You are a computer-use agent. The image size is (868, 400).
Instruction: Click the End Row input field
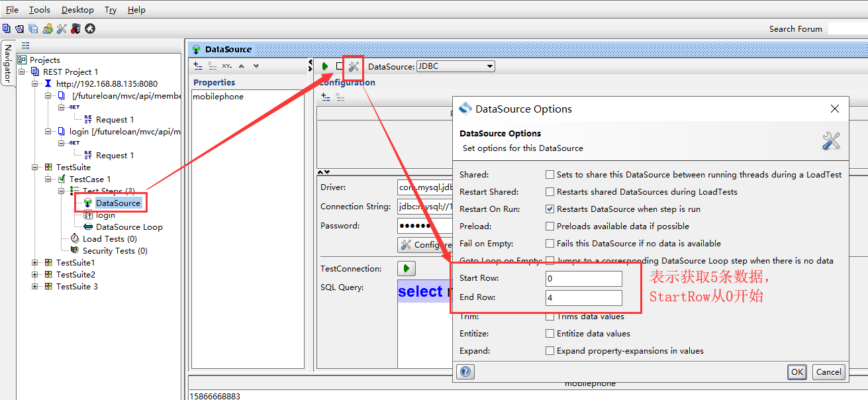coord(583,298)
